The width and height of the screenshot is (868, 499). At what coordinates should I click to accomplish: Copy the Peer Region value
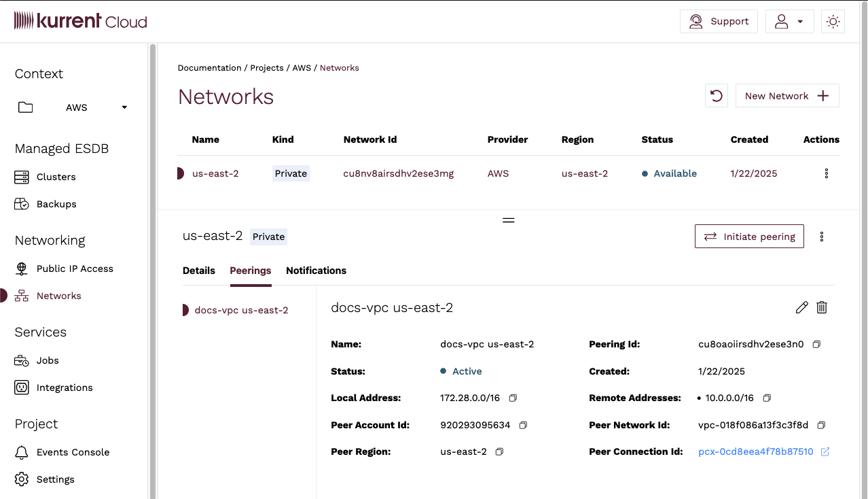tap(499, 451)
